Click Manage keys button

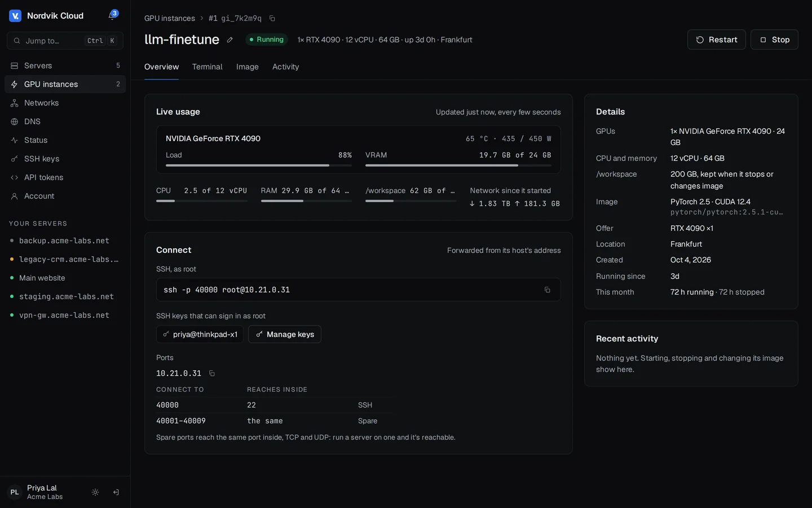click(285, 334)
